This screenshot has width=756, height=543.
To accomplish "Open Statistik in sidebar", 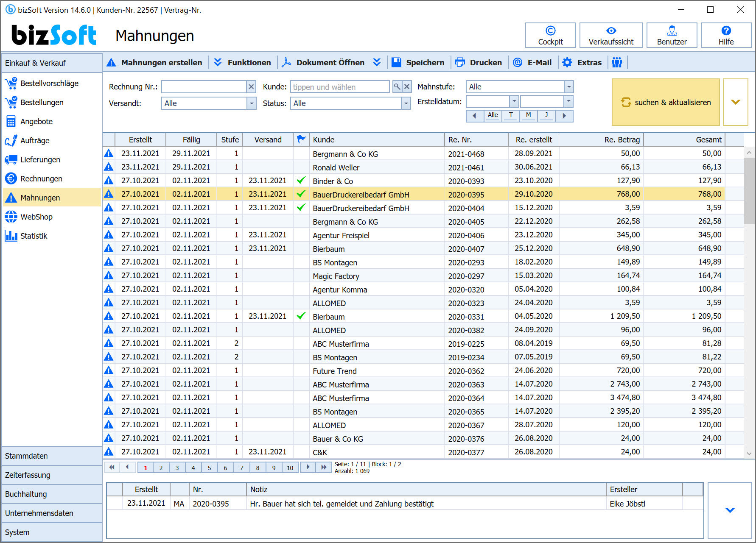I will click(x=51, y=236).
